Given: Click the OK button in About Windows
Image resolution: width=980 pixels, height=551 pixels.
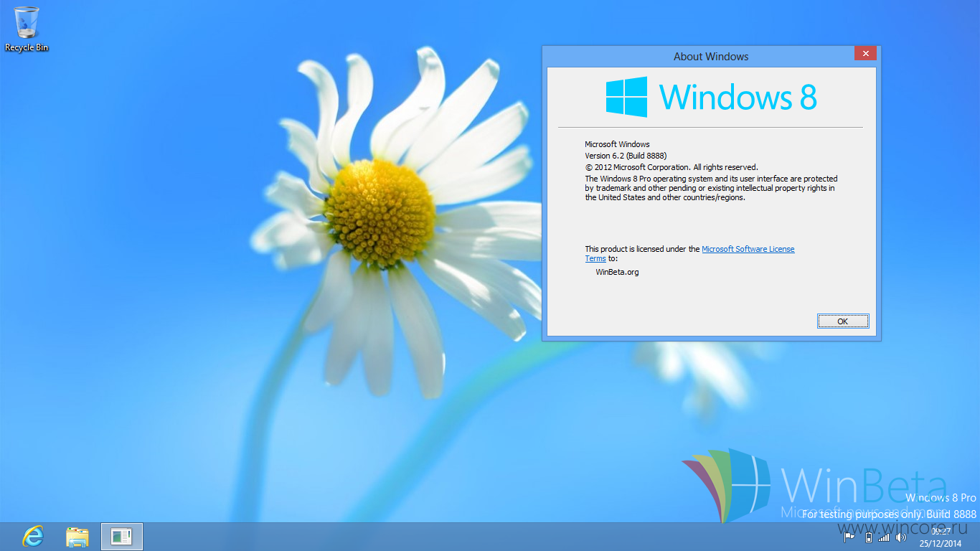Looking at the screenshot, I should (x=843, y=321).
